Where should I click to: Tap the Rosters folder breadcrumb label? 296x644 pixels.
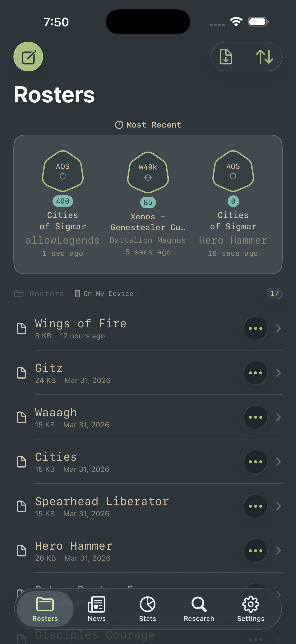(46, 293)
